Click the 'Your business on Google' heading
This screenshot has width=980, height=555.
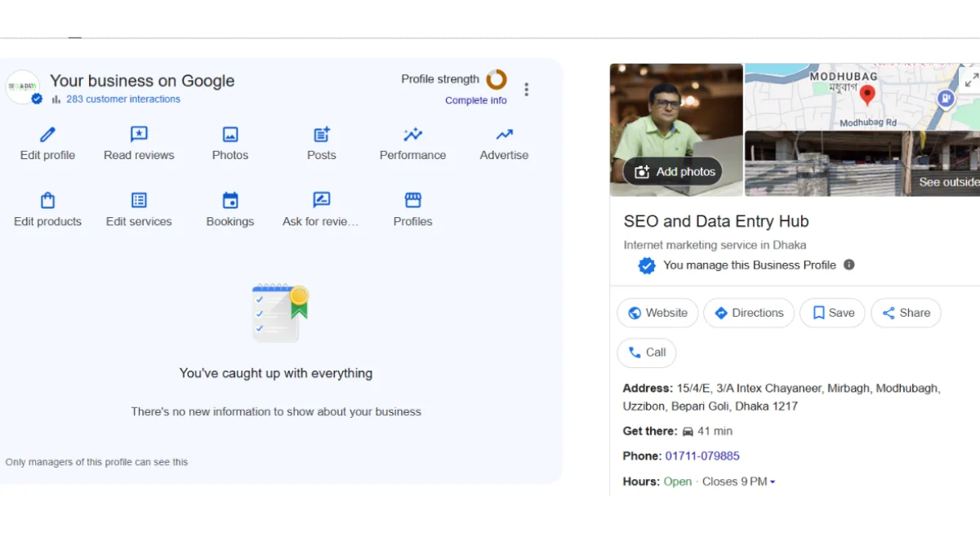click(142, 81)
